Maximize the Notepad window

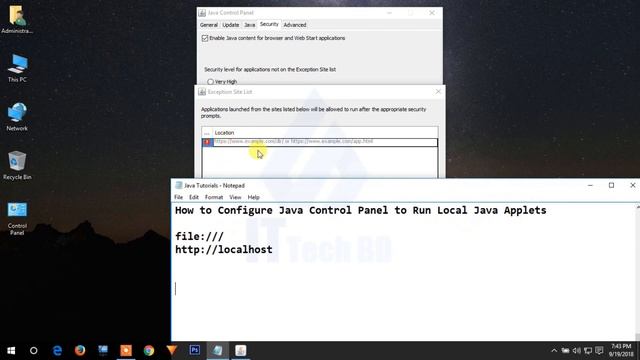point(611,185)
